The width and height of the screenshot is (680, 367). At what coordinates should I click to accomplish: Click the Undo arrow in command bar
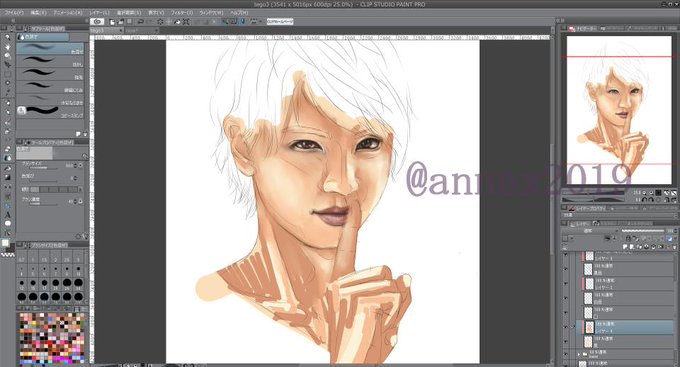[x=141, y=21]
